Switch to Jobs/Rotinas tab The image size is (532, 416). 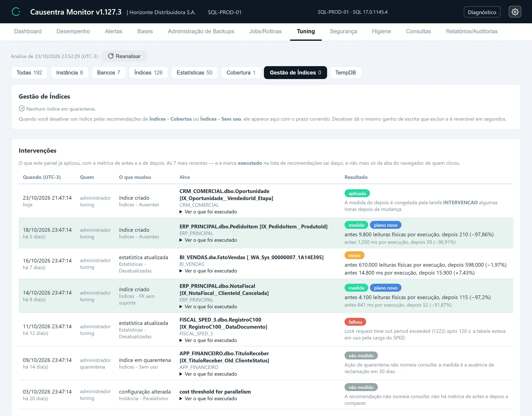pos(265,31)
